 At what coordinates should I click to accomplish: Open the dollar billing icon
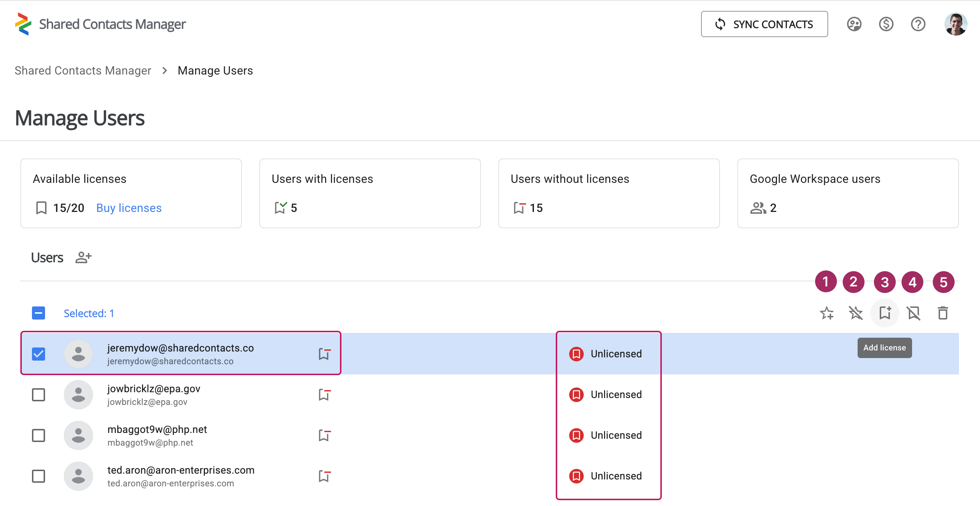tap(886, 24)
